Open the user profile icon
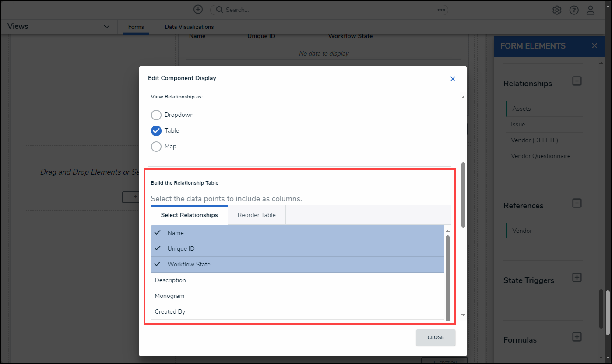 point(591,10)
